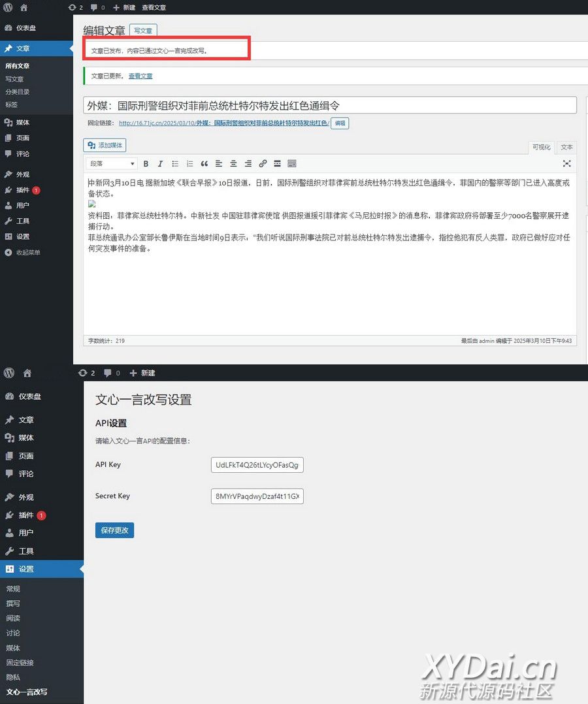The width and height of the screenshot is (588, 704).
Task: Collapse the sidebar via 收起菜单
Action: coord(28,253)
